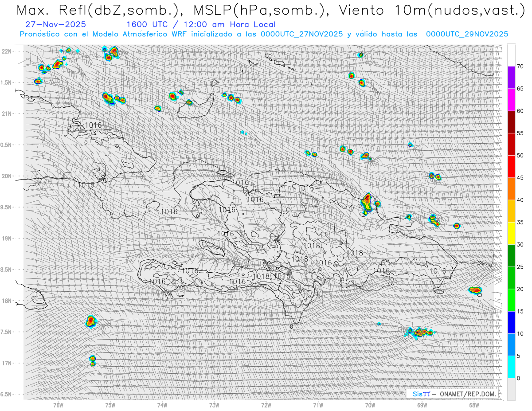The height and width of the screenshot is (411, 532).
Task: Pick the dark green 25–30 dBZ band
Action: coord(511,255)
